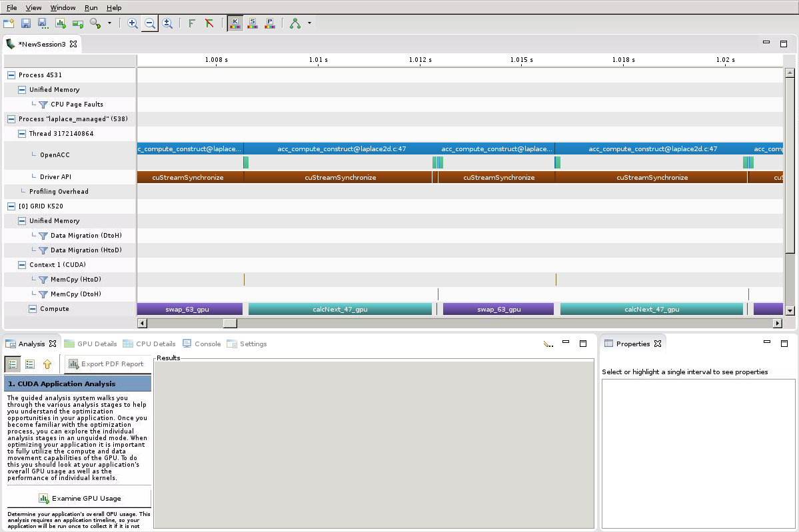Collapse the Process 4531 tree node
Viewport: 799px width, 532px height.
tap(11, 75)
